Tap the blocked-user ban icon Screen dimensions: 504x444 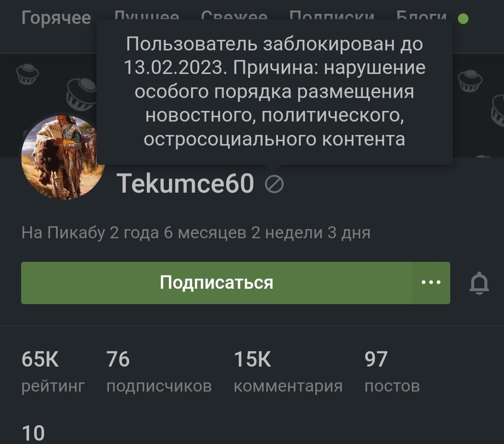(274, 184)
